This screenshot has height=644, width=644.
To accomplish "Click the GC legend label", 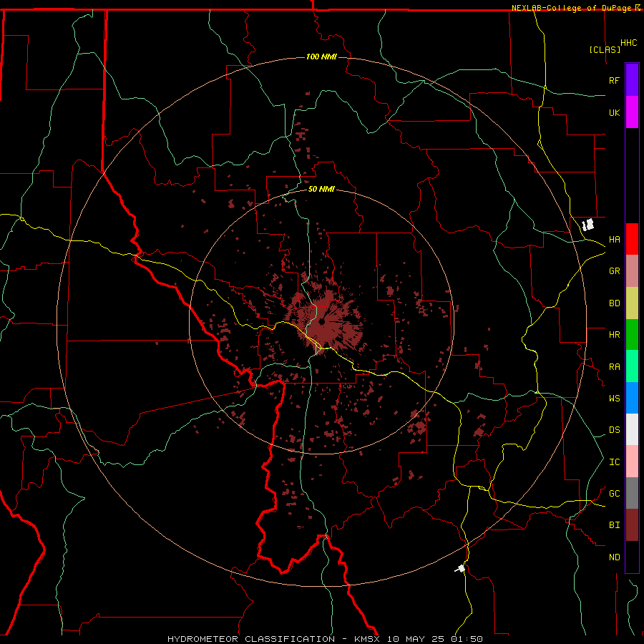I will point(615,493).
